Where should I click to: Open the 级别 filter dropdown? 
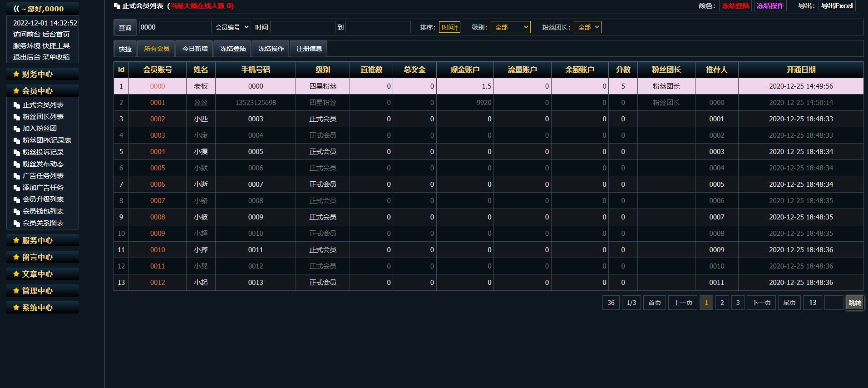coord(511,27)
